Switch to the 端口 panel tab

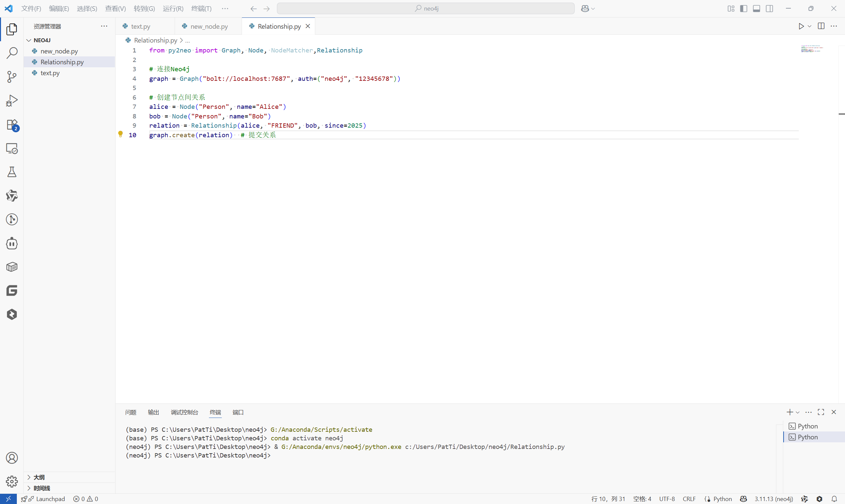coord(238,412)
